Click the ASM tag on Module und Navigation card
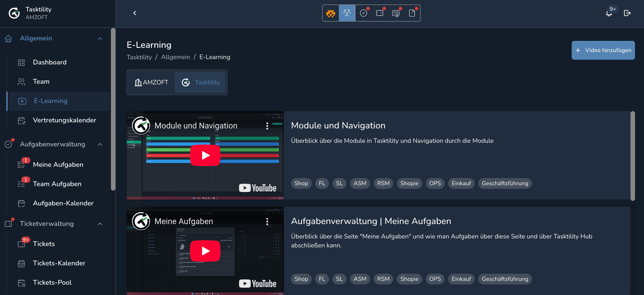This screenshot has height=295, width=644. point(360,183)
